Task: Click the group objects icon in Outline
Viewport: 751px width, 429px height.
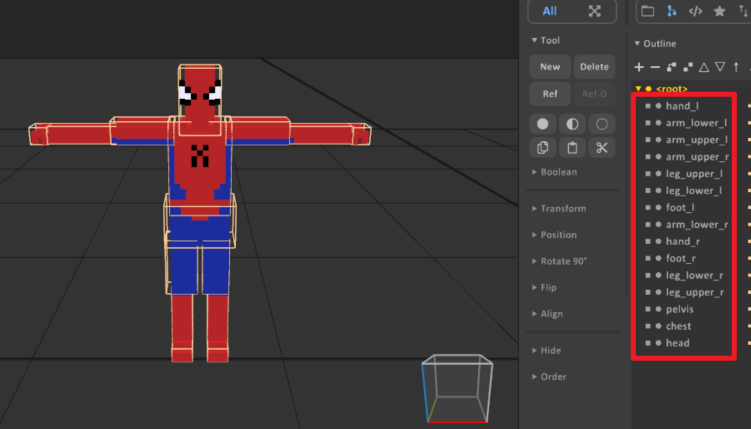Action: point(671,67)
